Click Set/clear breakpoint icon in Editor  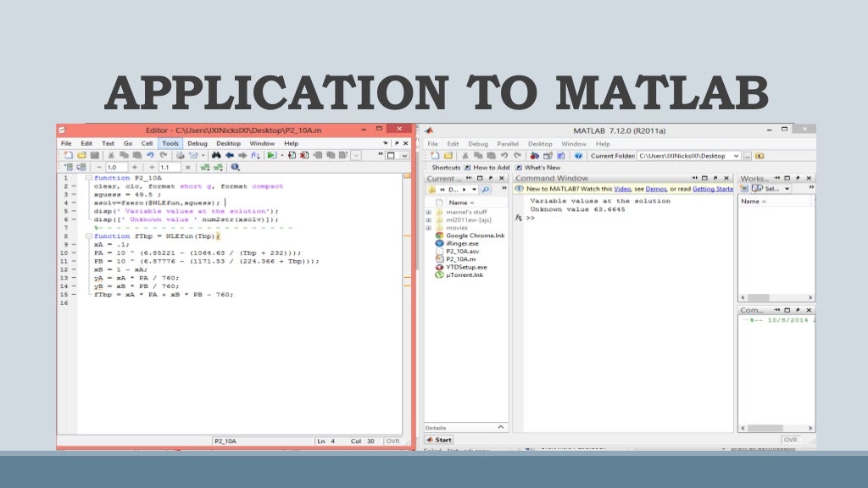tap(292, 156)
